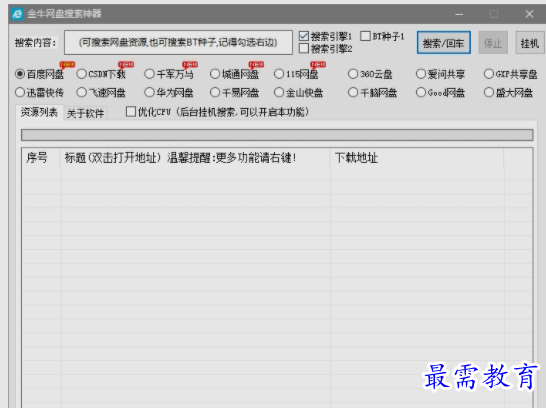Choose the 城通网盘 radio option

point(215,74)
